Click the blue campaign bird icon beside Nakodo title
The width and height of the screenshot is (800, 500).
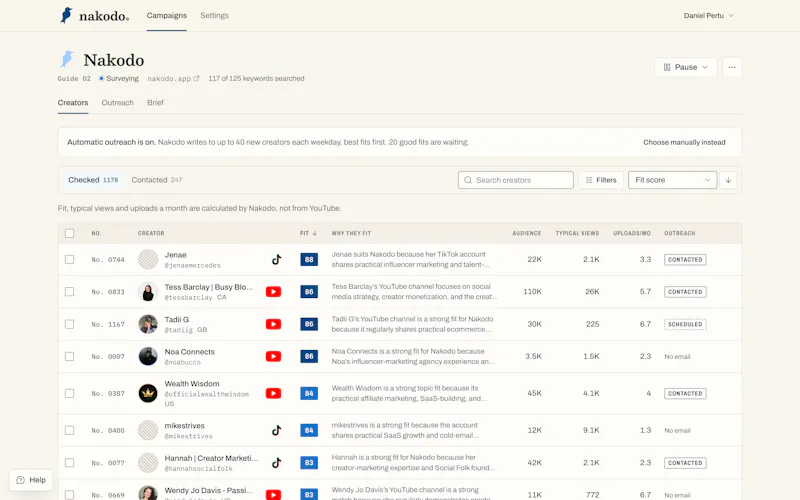[x=67, y=59]
